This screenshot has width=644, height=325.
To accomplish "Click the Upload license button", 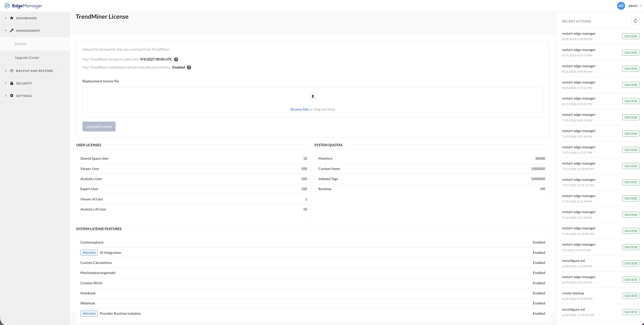I will pyautogui.click(x=99, y=126).
